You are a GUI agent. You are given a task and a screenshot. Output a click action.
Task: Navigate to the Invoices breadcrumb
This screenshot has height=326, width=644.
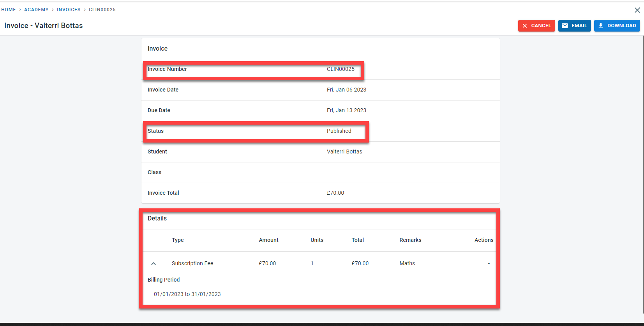pyautogui.click(x=69, y=10)
